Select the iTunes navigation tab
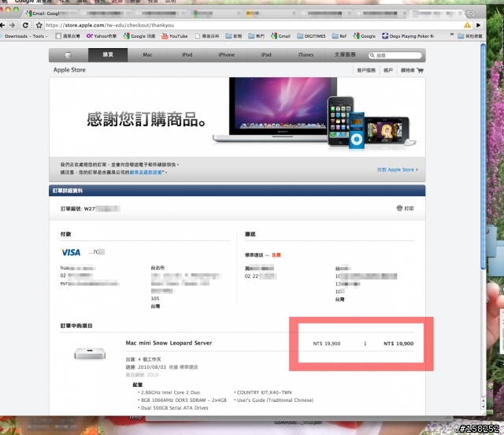 point(306,55)
